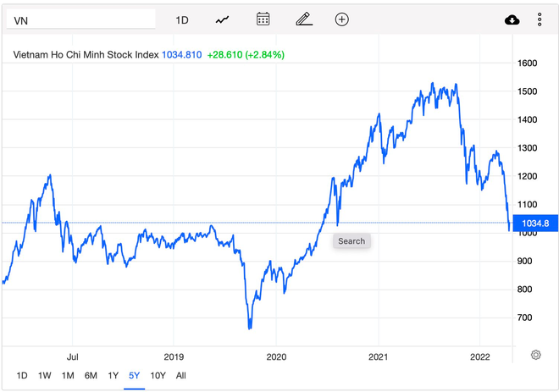Click the 1034.8 current price label

(535, 224)
